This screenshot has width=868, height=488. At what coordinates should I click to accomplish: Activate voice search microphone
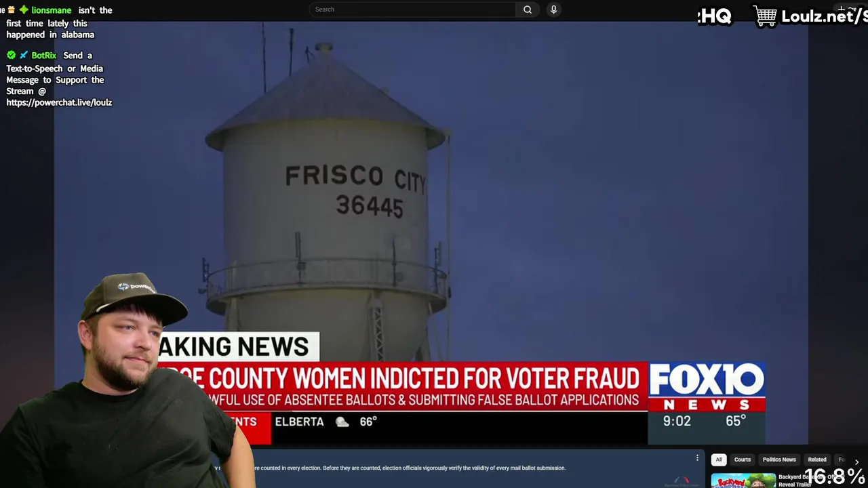(553, 9)
